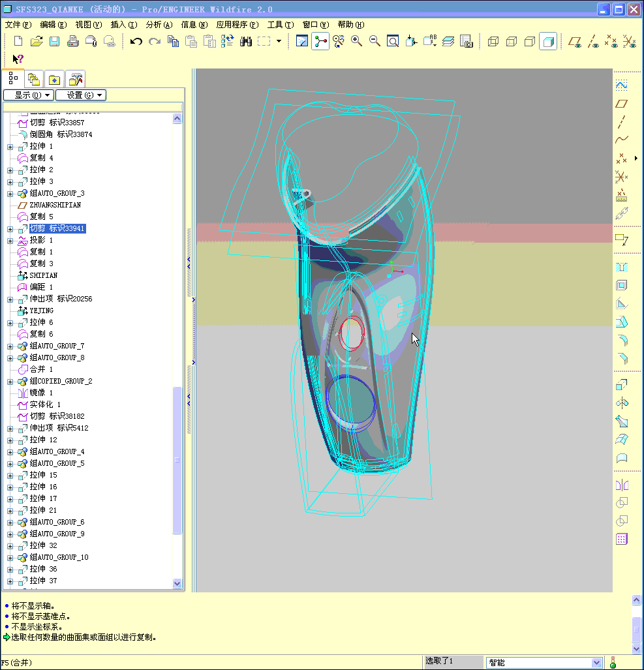Expand the 切剪 标识33941 node
Screen dimensions: 644x670
10,229
